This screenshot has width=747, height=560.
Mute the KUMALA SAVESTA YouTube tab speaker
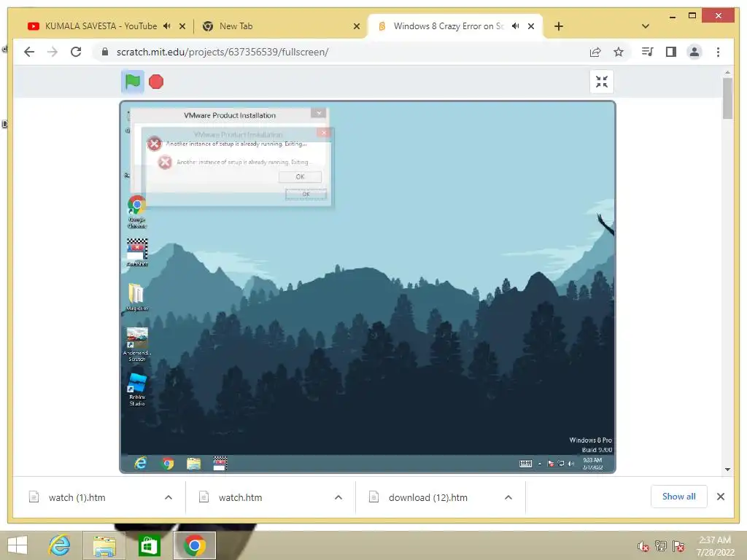(166, 26)
